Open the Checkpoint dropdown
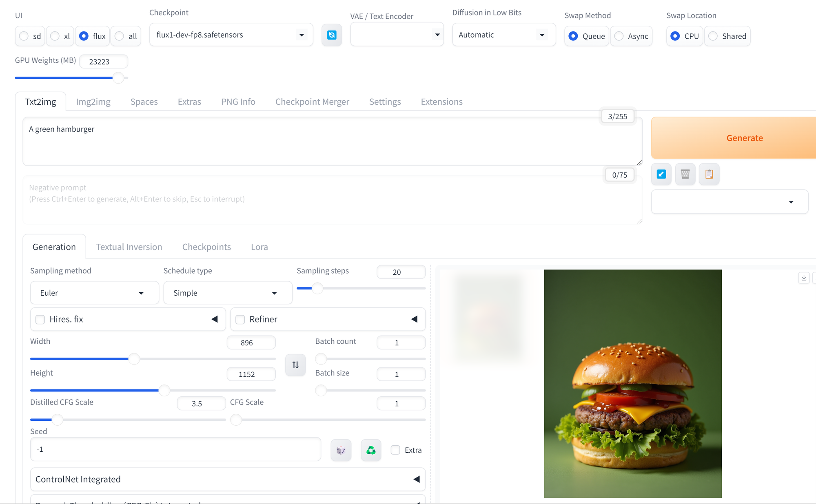816x504 pixels. [231, 35]
